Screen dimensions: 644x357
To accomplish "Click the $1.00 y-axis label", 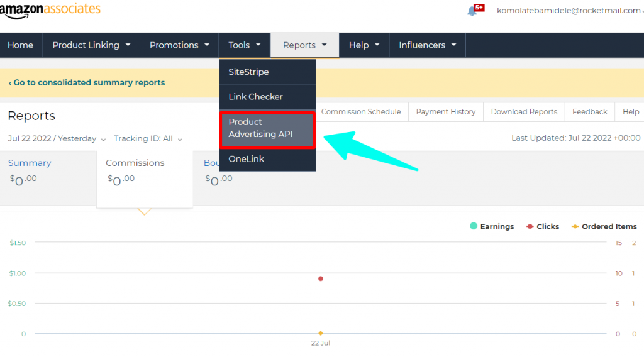I will [17, 273].
